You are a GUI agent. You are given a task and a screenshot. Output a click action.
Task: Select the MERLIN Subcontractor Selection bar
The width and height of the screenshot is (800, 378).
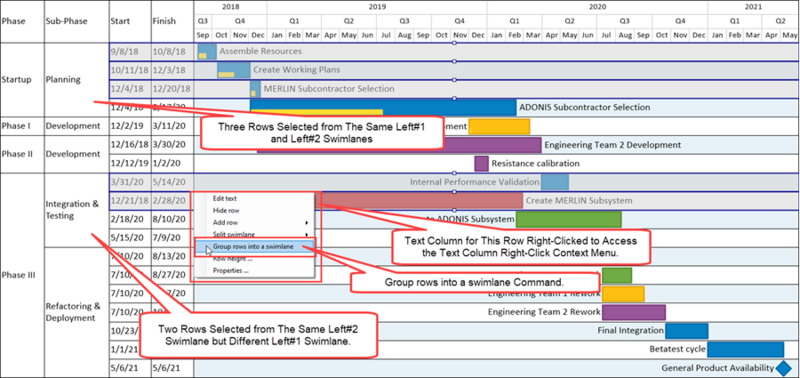point(255,89)
